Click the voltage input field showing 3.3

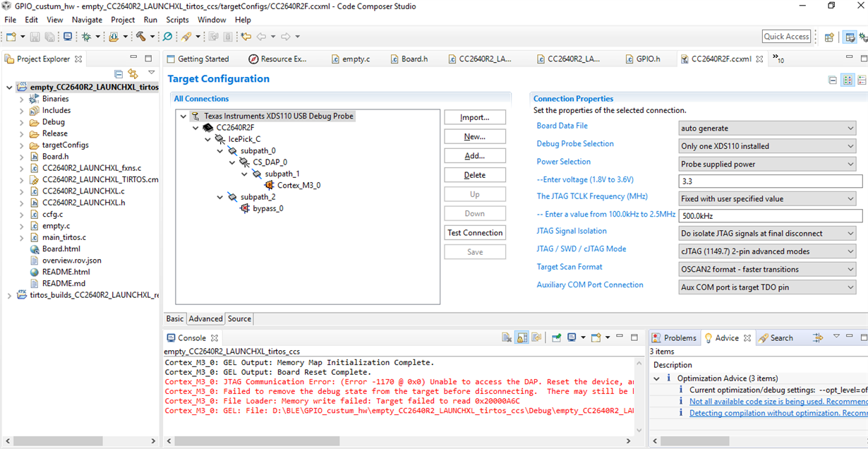770,181
